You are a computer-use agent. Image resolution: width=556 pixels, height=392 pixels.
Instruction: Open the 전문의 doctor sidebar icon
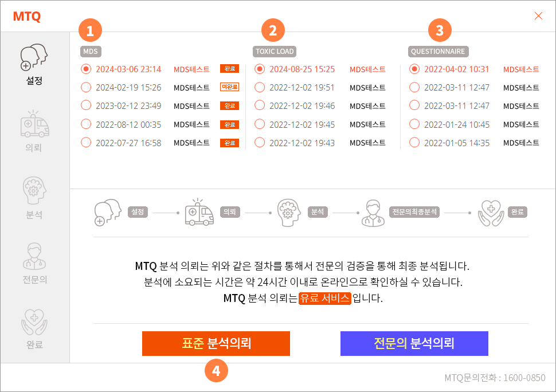(34, 256)
